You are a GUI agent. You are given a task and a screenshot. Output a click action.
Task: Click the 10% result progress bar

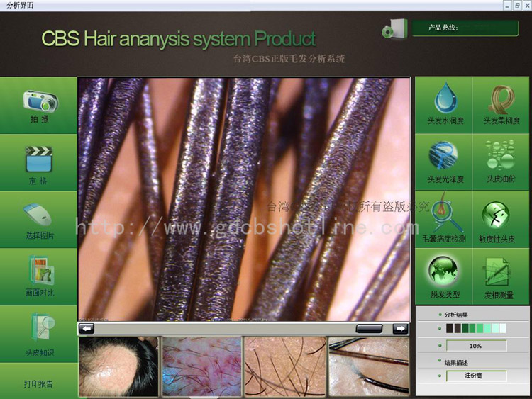click(477, 346)
